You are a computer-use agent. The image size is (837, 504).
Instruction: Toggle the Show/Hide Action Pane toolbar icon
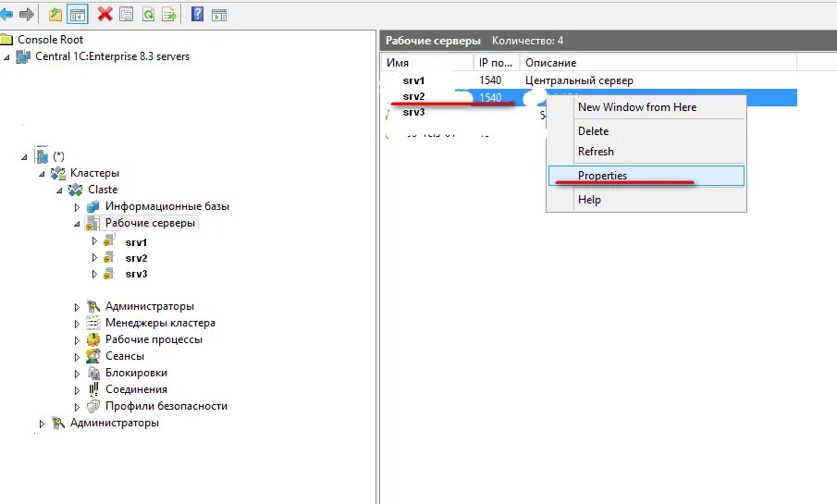pyautogui.click(x=219, y=15)
